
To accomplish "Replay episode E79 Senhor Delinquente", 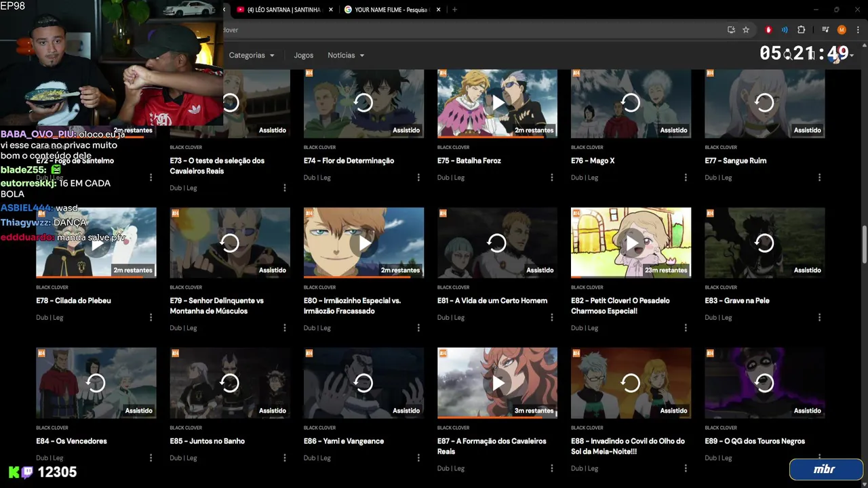I will click(x=230, y=243).
